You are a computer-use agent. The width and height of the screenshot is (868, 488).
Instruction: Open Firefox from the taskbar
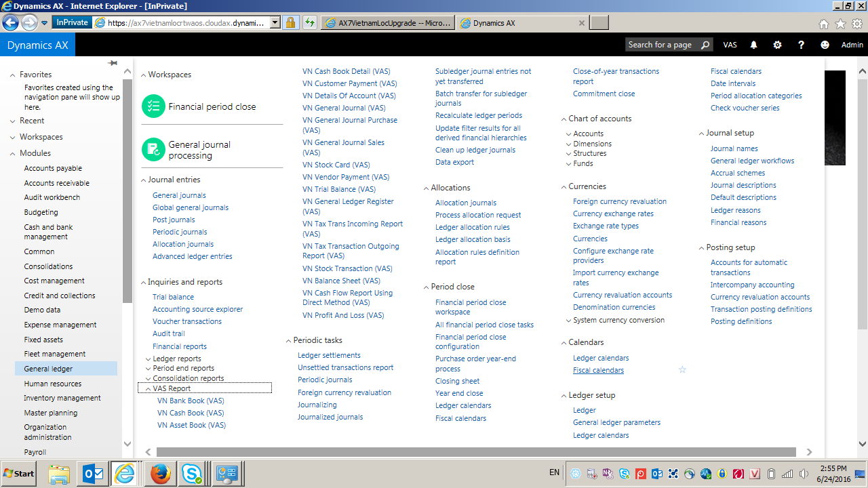pos(161,474)
